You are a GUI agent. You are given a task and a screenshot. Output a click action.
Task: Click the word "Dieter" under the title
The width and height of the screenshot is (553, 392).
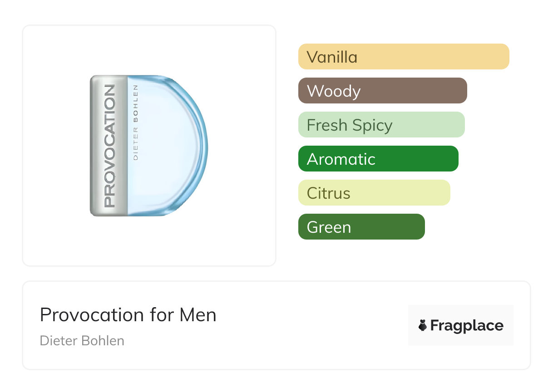(57, 341)
